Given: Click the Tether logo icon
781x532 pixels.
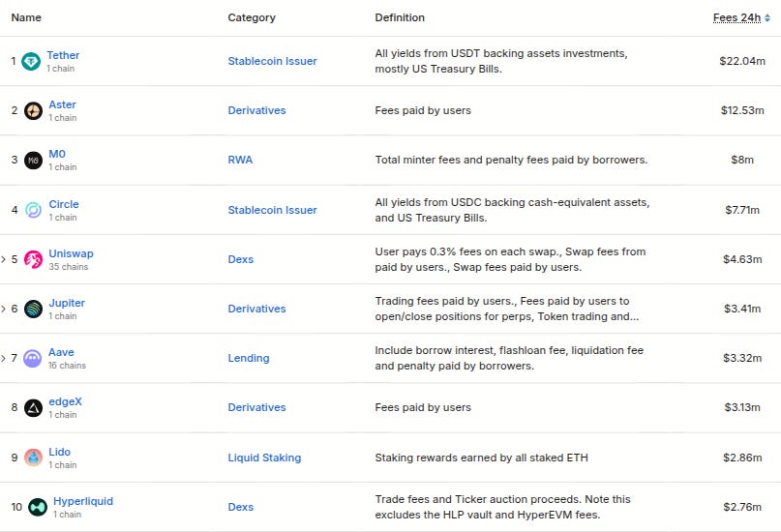Looking at the screenshot, I should click(x=31, y=61).
